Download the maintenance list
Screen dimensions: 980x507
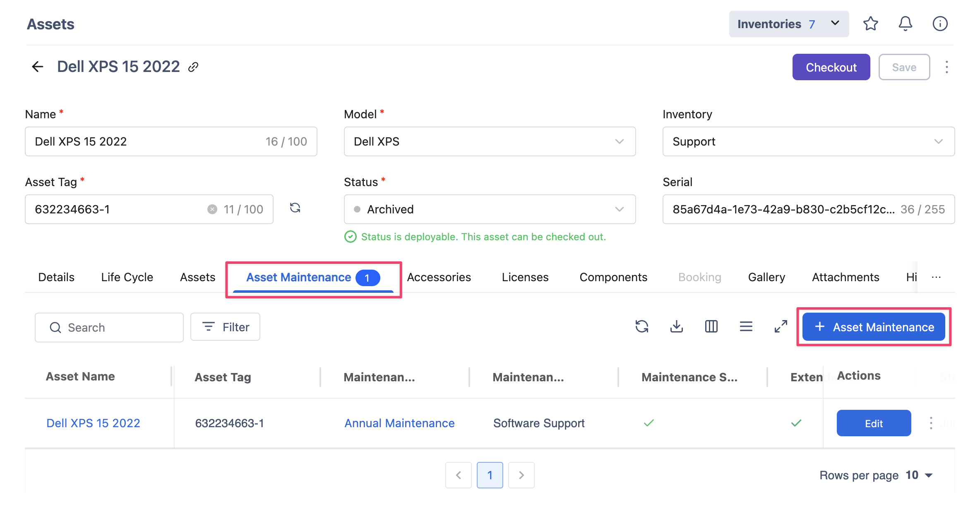tap(676, 327)
